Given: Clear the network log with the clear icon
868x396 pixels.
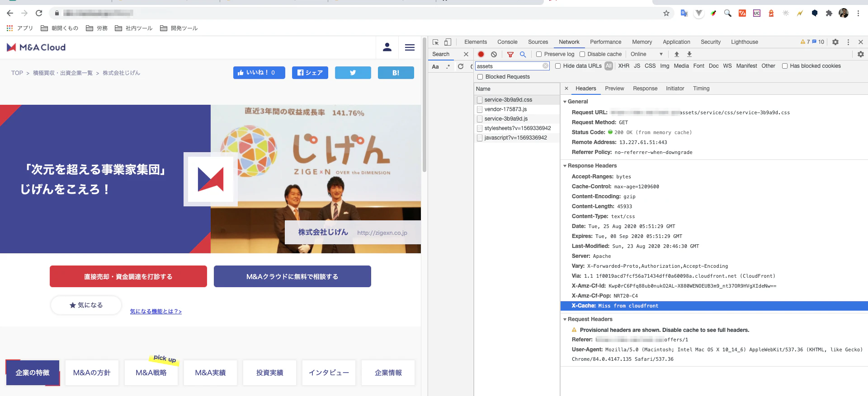Looking at the screenshot, I should (x=494, y=54).
